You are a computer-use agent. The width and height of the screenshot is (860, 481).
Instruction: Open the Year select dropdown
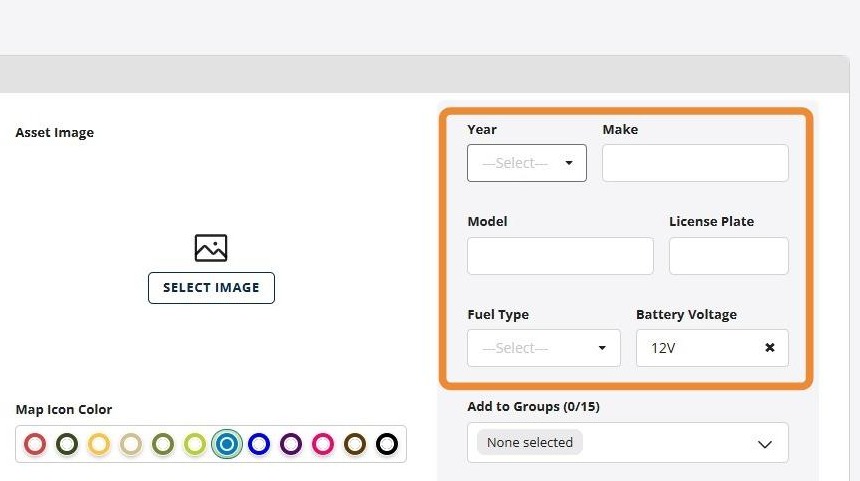(x=527, y=163)
